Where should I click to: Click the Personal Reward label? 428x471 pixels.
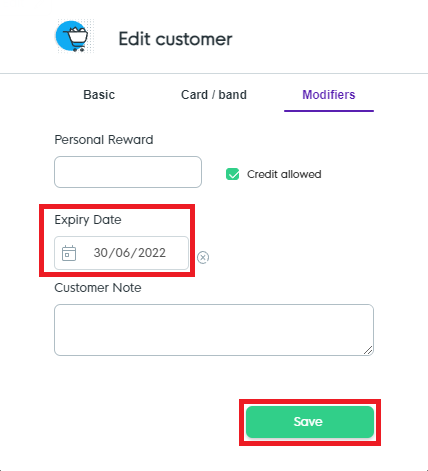click(104, 140)
